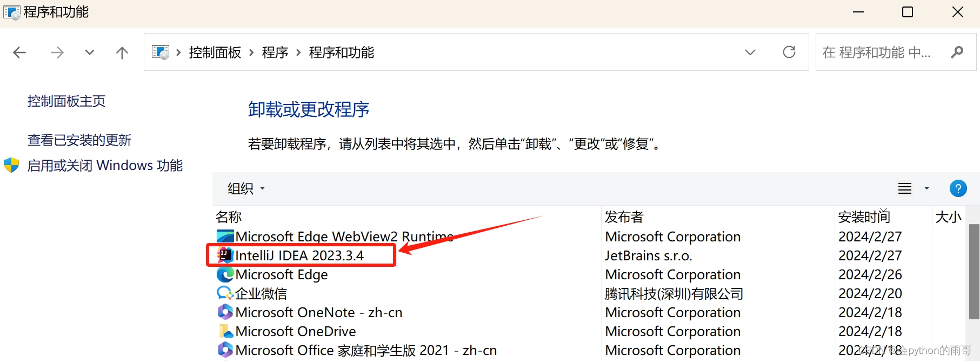Viewport: 980px width, 361px height.
Task: Click the Microsoft Edge icon
Action: pos(225,274)
